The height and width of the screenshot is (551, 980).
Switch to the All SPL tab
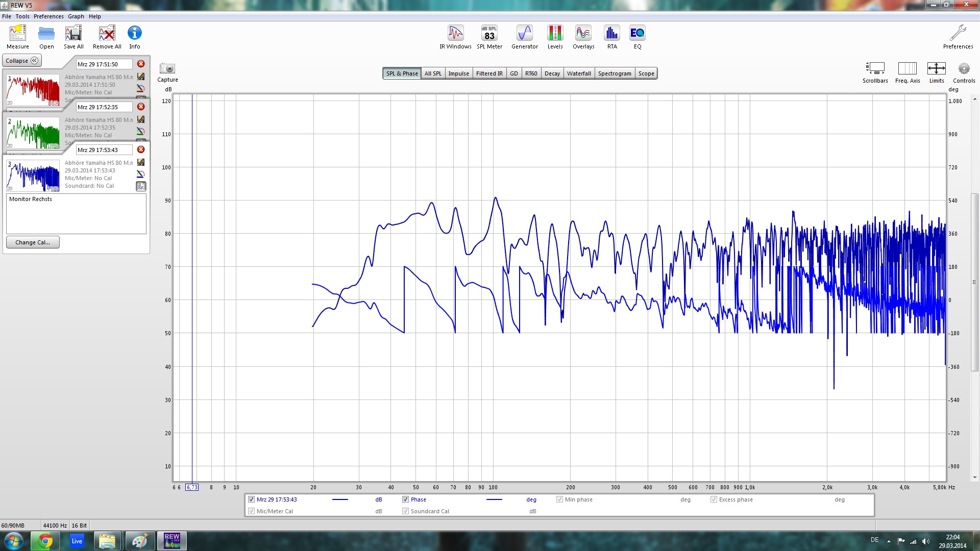click(x=433, y=73)
